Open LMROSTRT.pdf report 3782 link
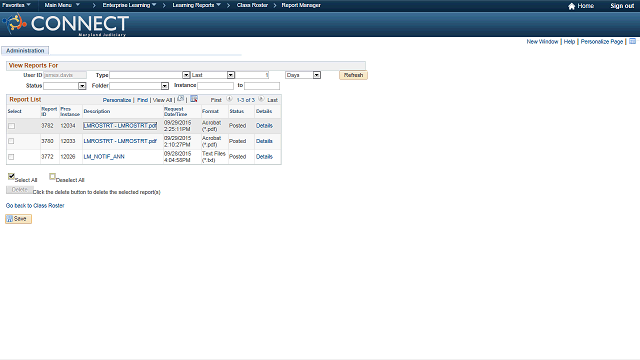Screen dimensions: 640x360 120,126
